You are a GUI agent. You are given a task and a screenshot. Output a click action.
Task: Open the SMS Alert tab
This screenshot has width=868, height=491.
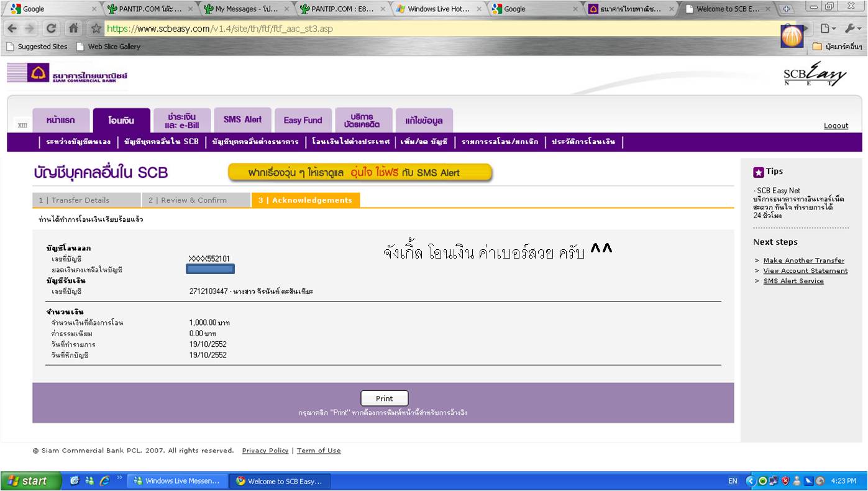(x=242, y=120)
